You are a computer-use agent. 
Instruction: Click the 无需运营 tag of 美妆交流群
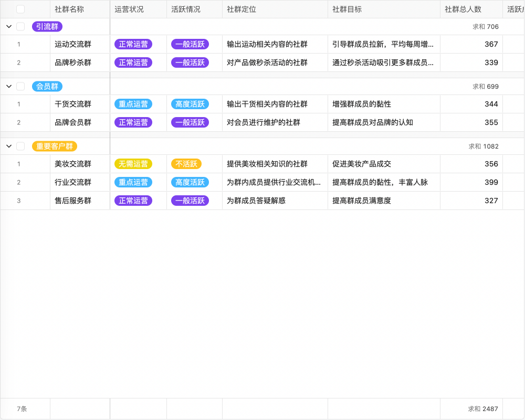133,164
